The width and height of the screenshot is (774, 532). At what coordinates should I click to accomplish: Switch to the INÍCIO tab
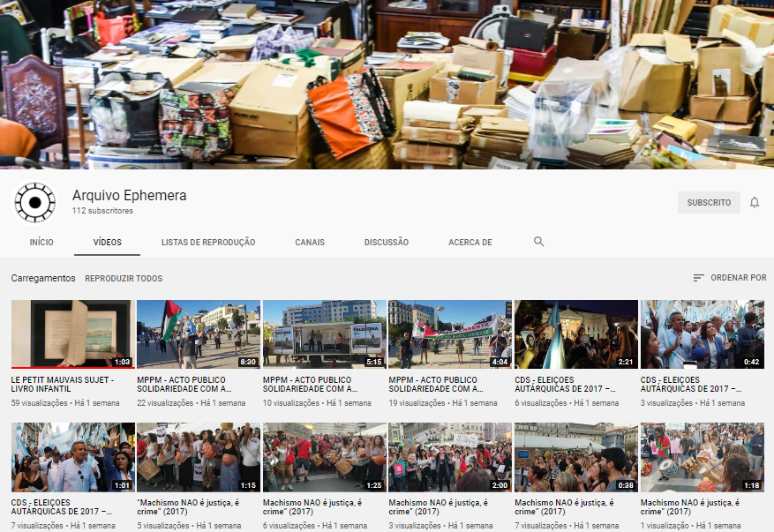[x=41, y=243]
